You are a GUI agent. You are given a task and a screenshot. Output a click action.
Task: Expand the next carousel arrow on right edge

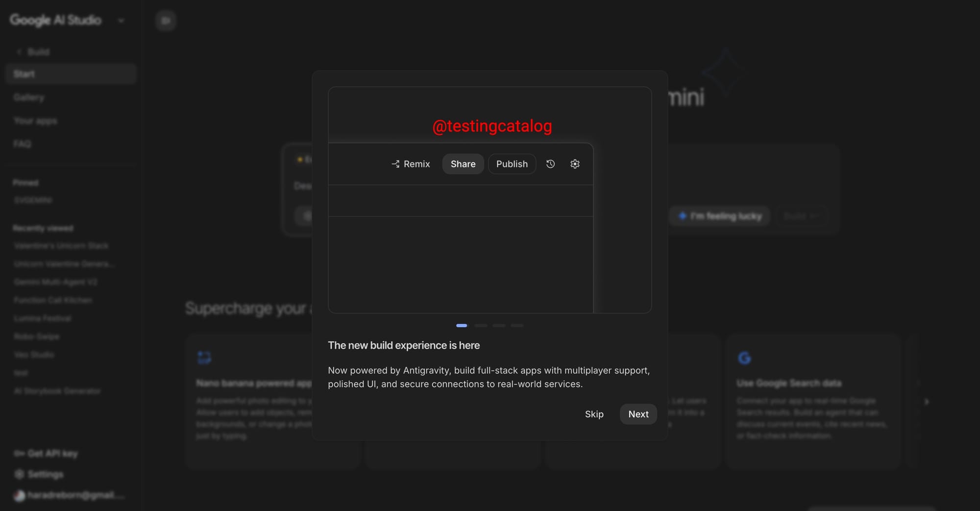927,401
